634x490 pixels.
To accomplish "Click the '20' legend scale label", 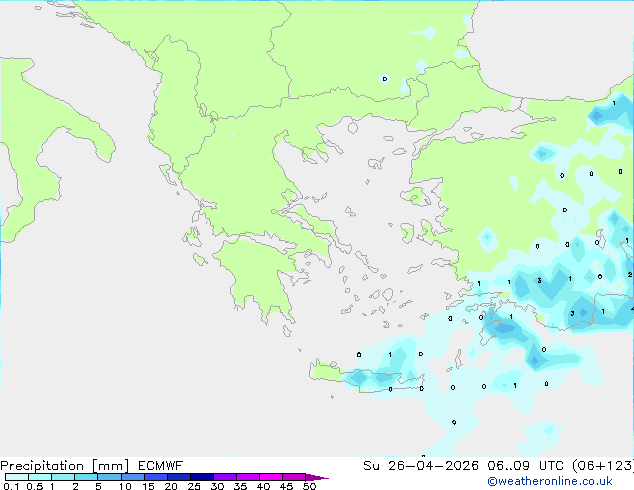I will point(171,486).
